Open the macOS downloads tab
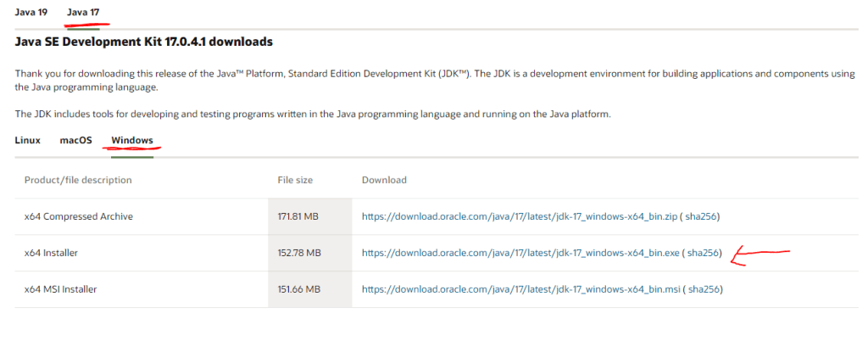868x341 pixels. pos(75,140)
